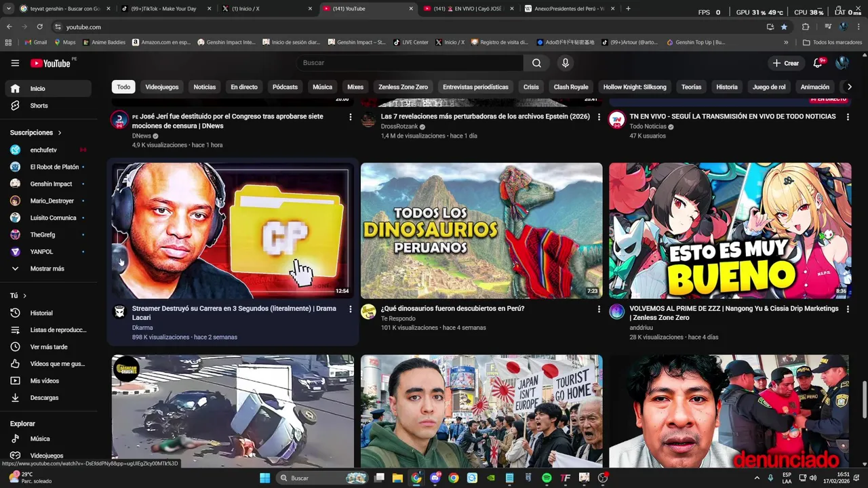The width and height of the screenshot is (868, 488).
Task: Open the Todo Noticias channel link
Action: [648, 127]
